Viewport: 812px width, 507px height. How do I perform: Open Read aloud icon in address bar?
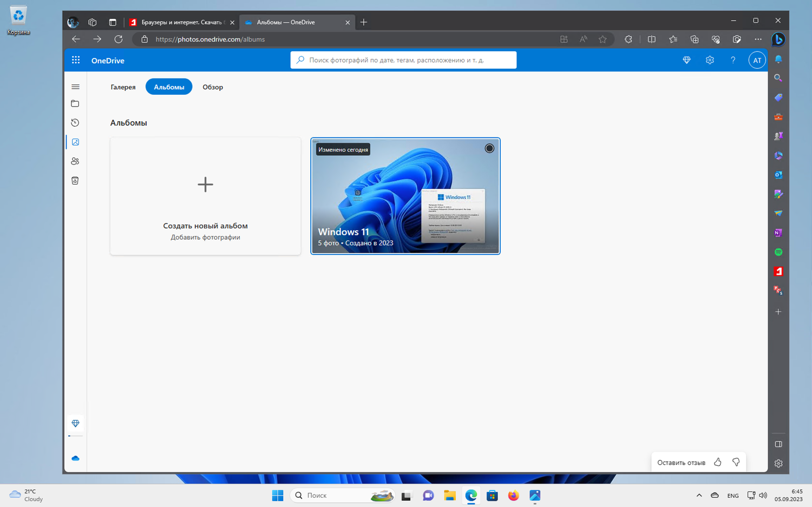pyautogui.click(x=583, y=39)
